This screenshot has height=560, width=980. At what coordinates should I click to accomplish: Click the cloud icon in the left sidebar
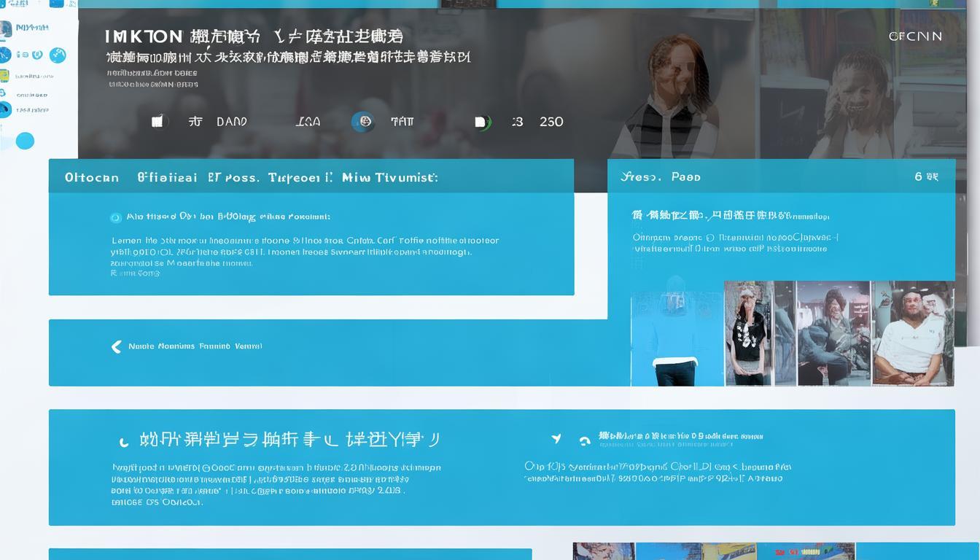pos(3,94)
